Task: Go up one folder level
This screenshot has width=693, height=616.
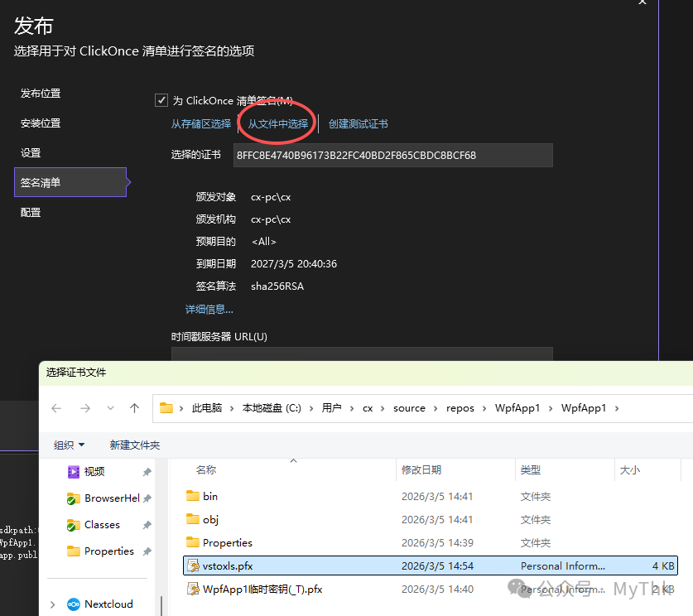Action: (x=134, y=408)
